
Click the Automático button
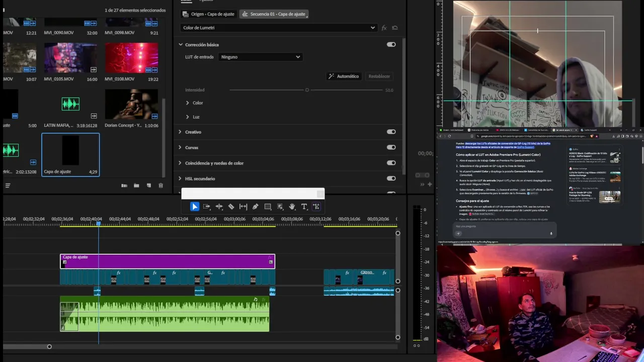tap(344, 76)
